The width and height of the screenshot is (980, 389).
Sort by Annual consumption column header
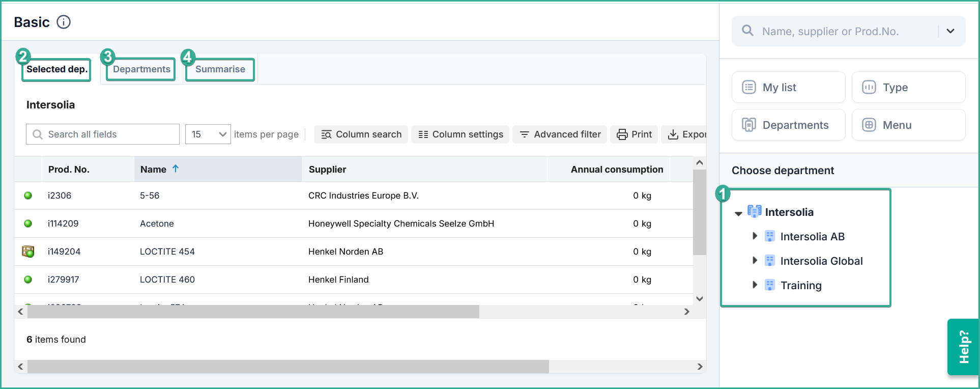(x=617, y=170)
